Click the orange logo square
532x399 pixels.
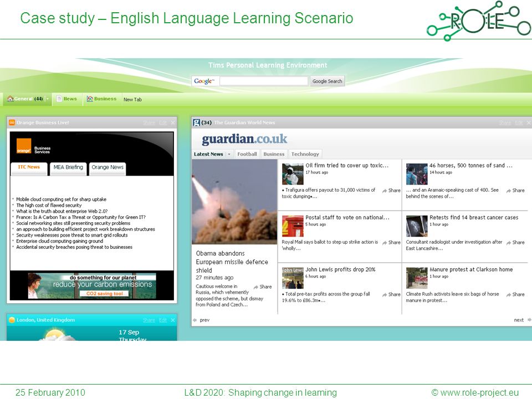24,146
